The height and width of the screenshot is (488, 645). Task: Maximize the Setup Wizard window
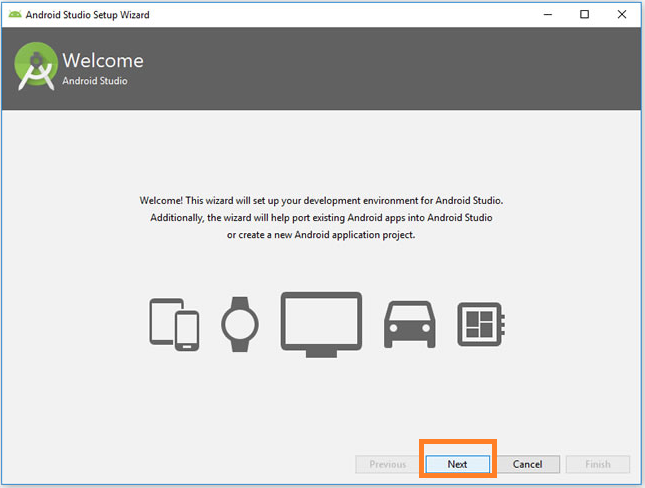[585, 14]
